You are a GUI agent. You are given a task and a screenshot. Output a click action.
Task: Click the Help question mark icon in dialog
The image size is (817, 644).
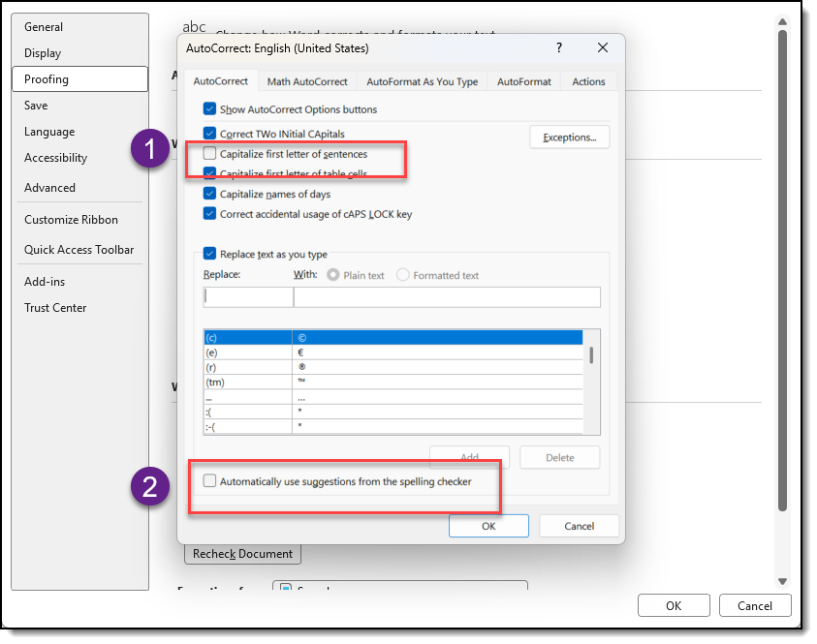click(x=559, y=47)
